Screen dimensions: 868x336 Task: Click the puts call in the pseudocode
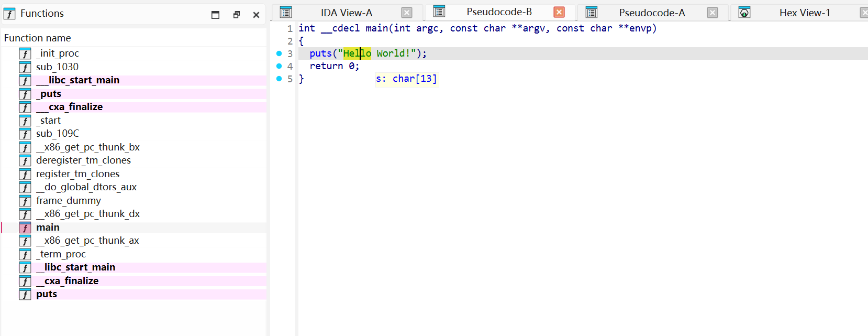coord(320,53)
